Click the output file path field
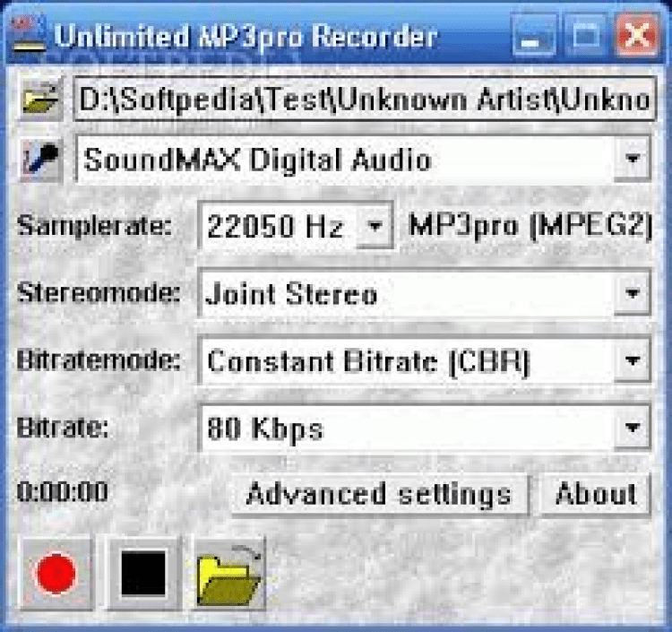 (x=365, y=99)
